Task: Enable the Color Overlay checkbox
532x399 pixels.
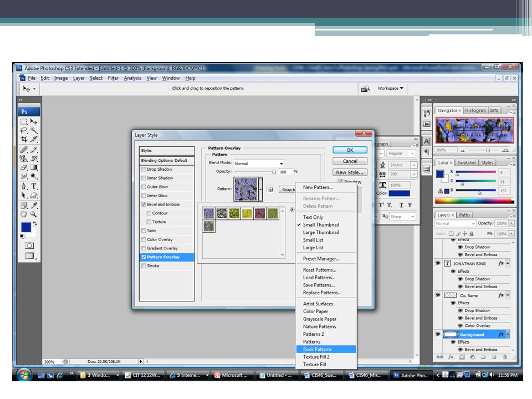Action: tap(144, 239)
